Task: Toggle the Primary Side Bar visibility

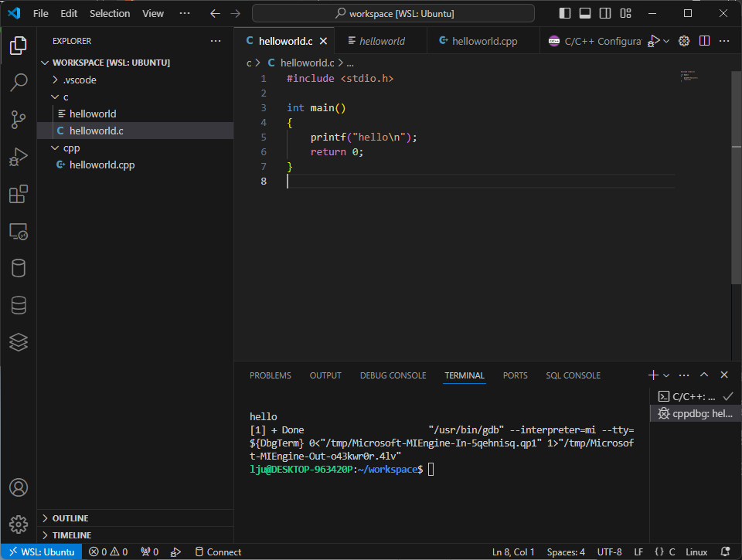Action: click(x=564, y=13)
